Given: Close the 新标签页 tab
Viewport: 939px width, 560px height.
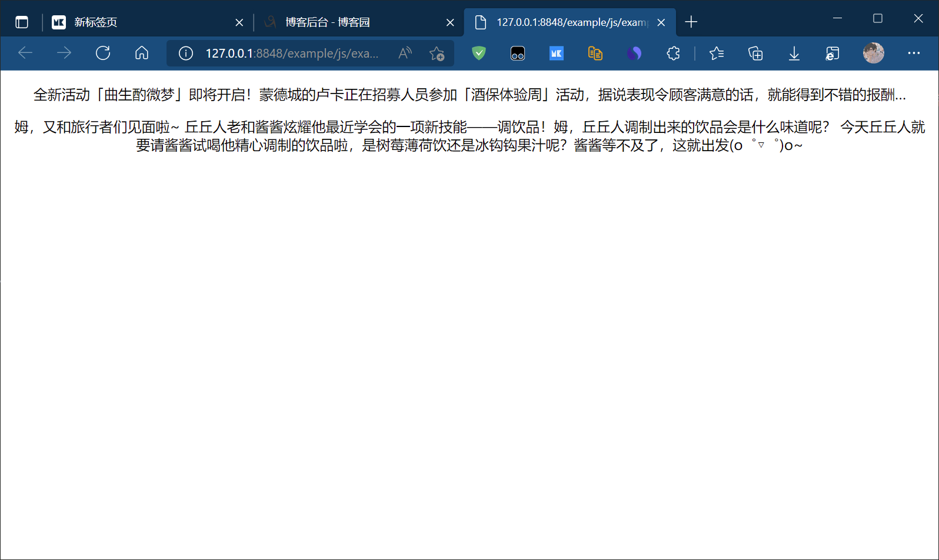Looking at the screenshot, I should point(239,22).
